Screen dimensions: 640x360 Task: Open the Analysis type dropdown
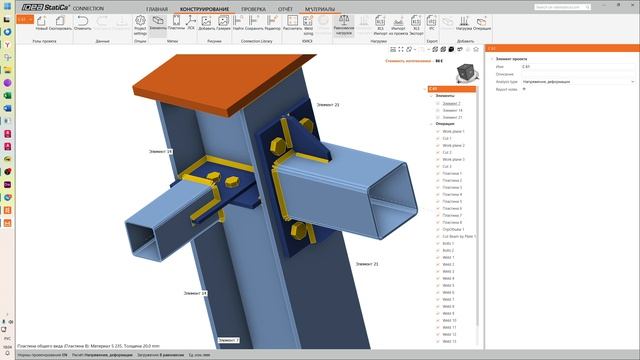coord(578,82)
